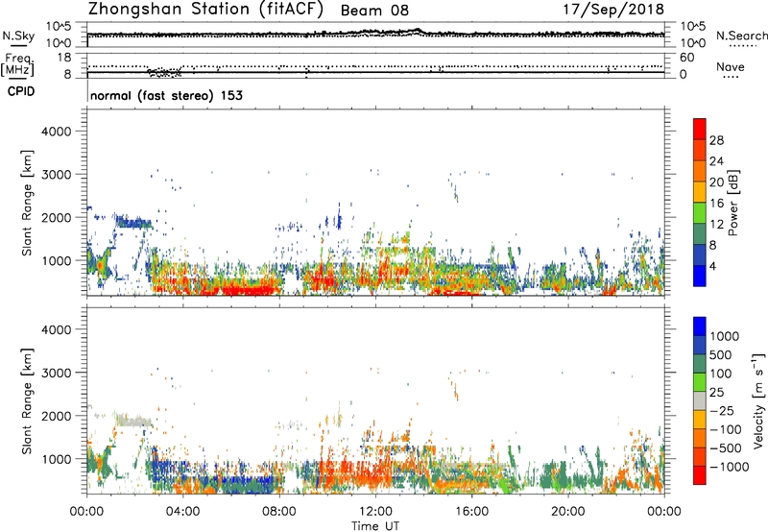Click 'normal (fast stereo) 153' text
Viewport: 768px width, 532px height.
point(166,95)
